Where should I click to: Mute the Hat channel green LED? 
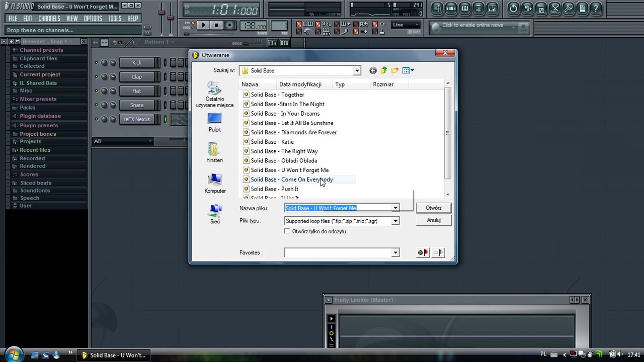click(96, 91)
